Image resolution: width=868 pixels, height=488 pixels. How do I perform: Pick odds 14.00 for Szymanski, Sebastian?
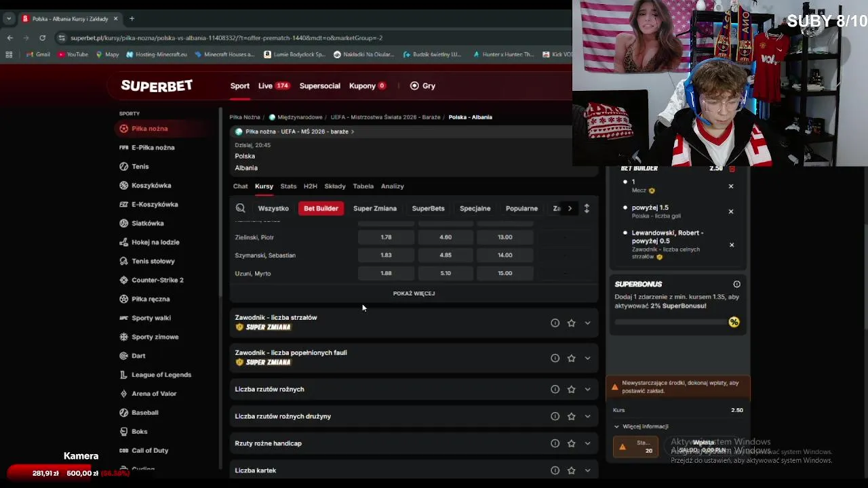[505, 256]
